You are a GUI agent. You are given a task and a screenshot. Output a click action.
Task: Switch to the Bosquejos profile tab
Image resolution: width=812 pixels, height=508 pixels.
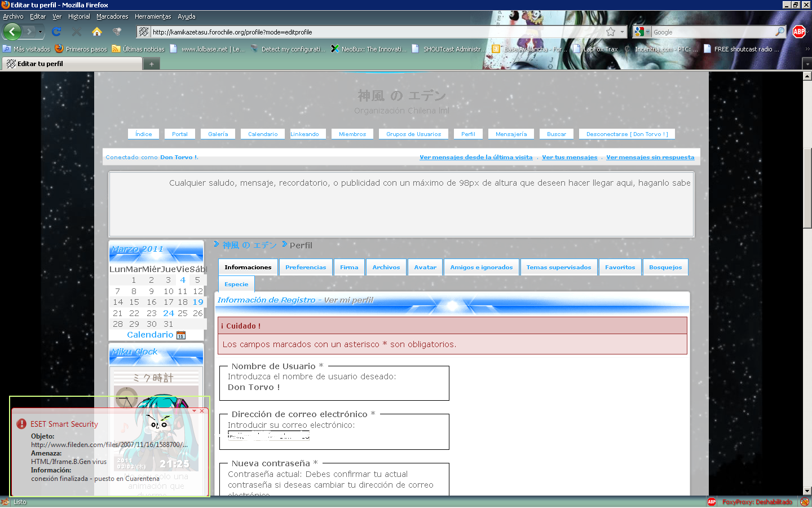[665, 267]
